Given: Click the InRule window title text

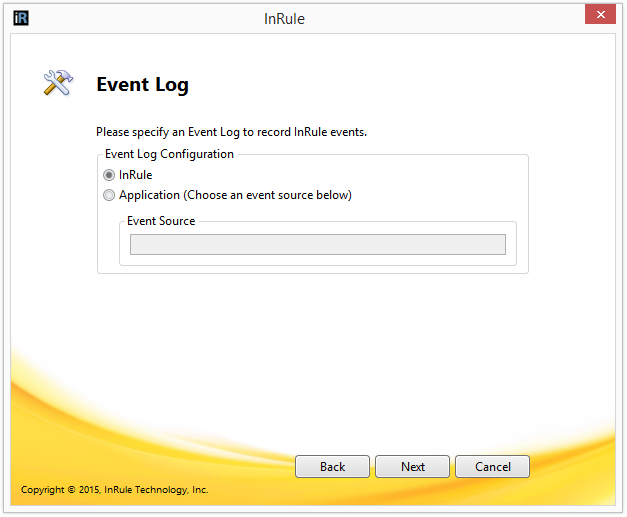Looking at the screenshot, I should 284,19.
